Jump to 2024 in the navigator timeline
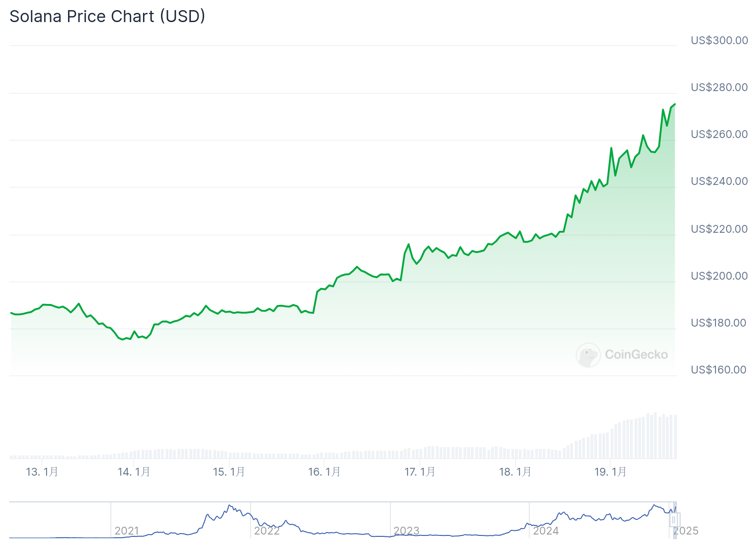Viewport: 756px width, 552px height. pyautogui.click(x=546, y=531)
